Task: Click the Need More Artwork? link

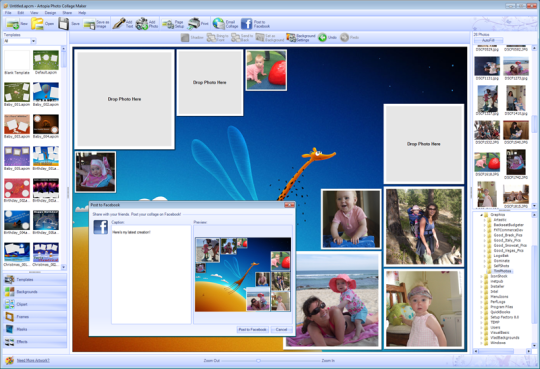Action: tap(33, 360)
